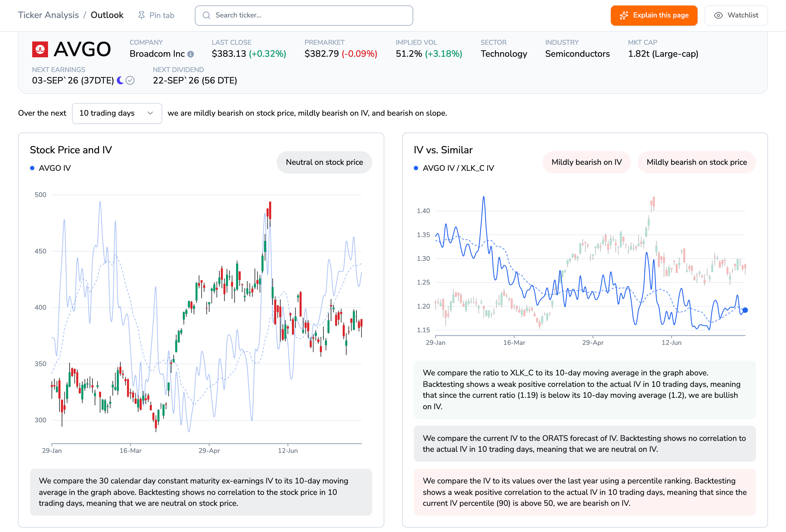Select the Outlook breadcrumb tab
The width and height of the screenshot is (786, 532).
(x=107, y=15)
